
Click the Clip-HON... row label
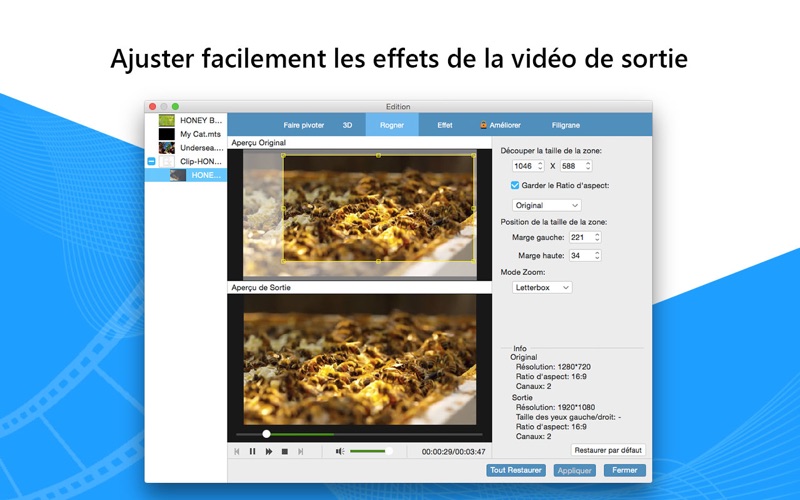[x=201, y=161]
